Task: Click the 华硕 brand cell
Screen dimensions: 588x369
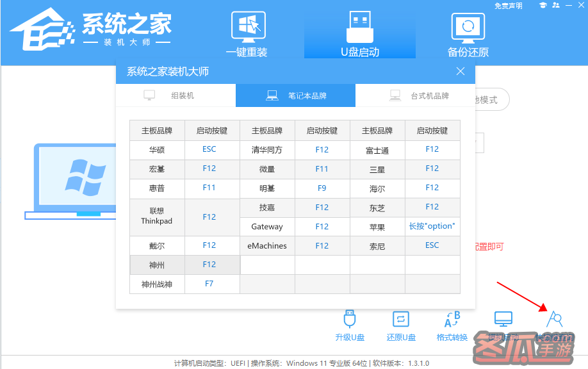Action: coord(157,150)
